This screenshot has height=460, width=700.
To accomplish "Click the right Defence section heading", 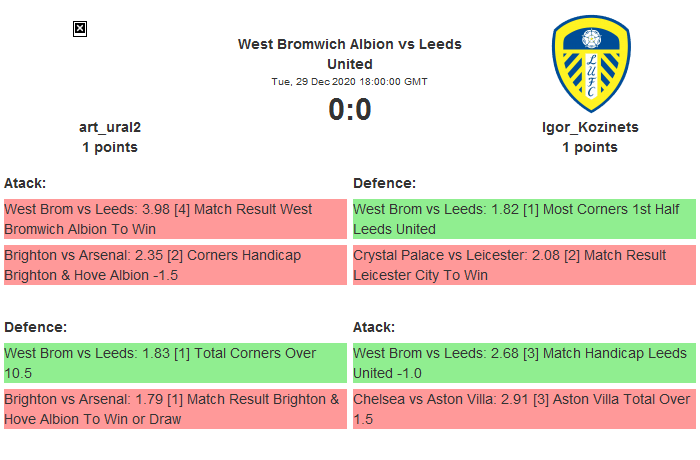I will tap(385, 183).
